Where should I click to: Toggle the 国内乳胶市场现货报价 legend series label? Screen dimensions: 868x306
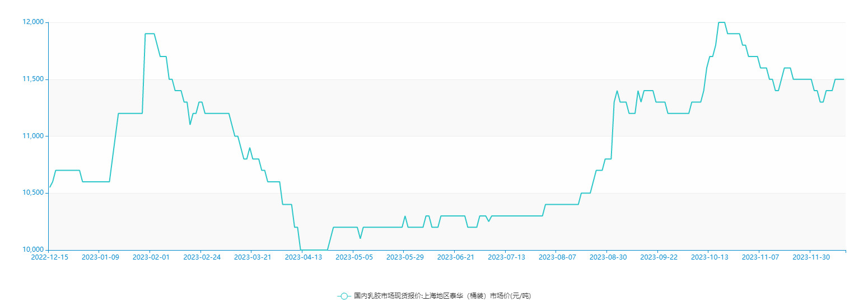[x=442, y=296]
